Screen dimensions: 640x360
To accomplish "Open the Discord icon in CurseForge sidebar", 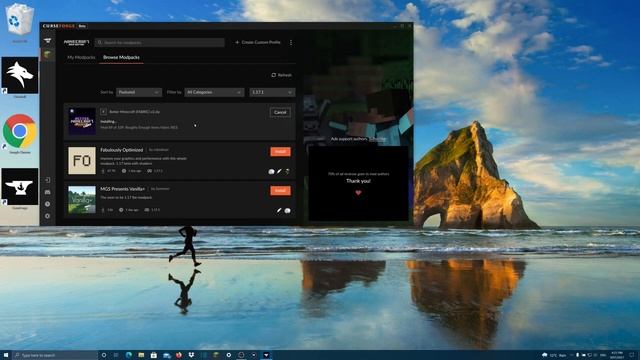I will [48, 192].
